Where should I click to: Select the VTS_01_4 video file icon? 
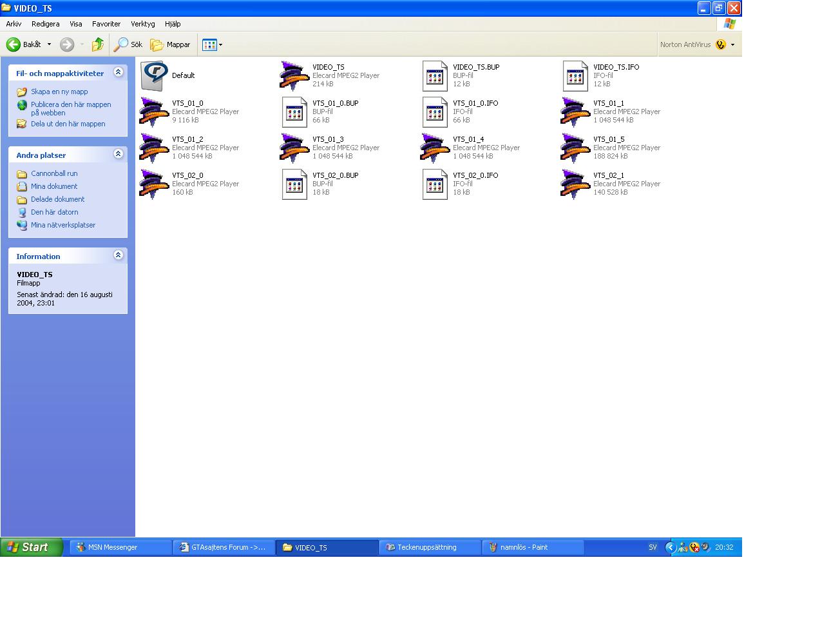(435, 148)
